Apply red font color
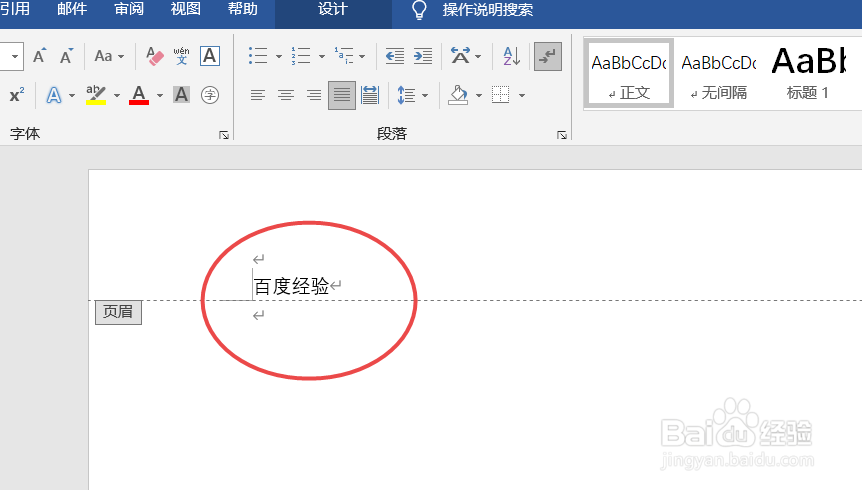This screenshot has height=490, width=862. [x=139, y=95]
